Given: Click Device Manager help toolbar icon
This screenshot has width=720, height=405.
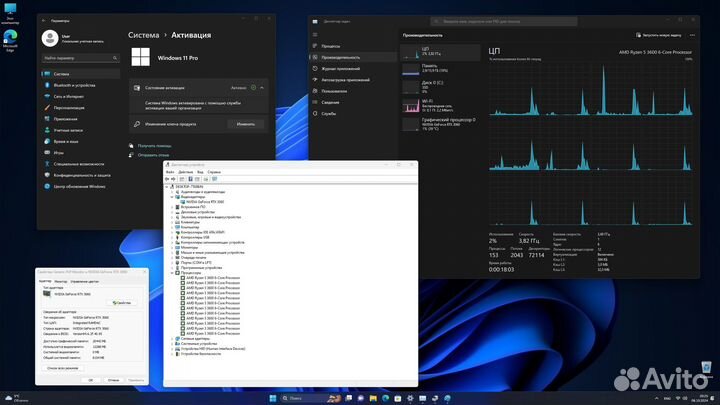Looking at the screenshot, I should (x=190, y=179).
